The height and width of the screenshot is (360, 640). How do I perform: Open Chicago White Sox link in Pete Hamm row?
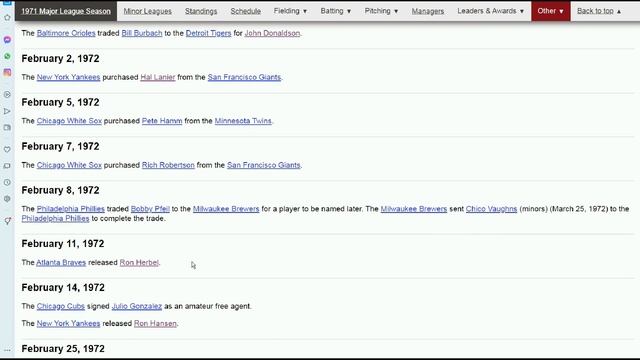click(x=69, y=121)
